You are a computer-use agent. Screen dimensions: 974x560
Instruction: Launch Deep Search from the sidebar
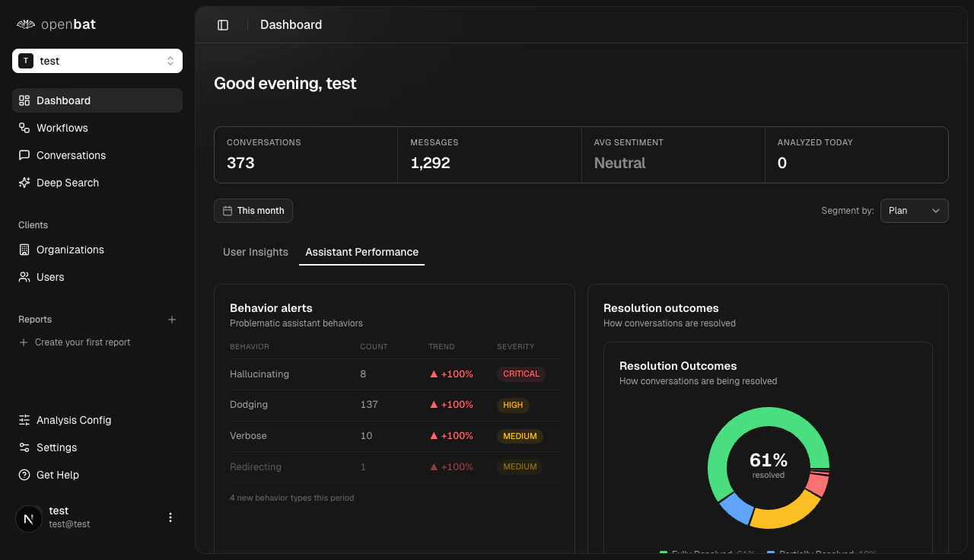tap(24, 183)
